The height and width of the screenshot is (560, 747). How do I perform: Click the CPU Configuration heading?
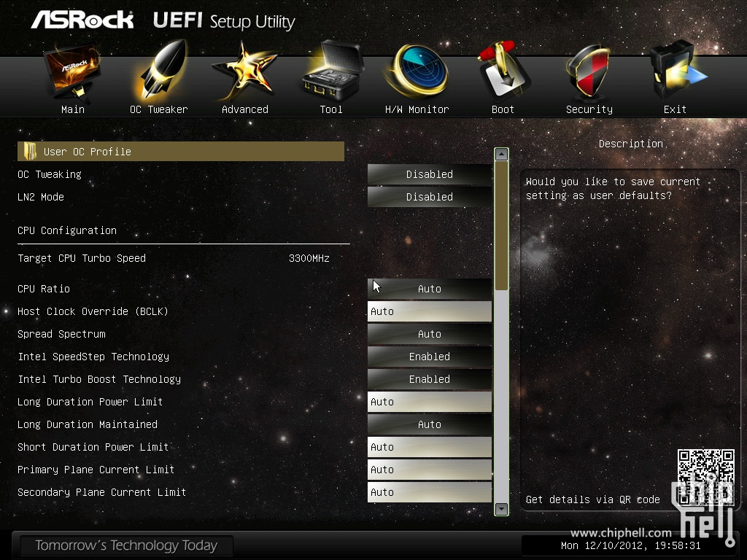coord(67,230)
